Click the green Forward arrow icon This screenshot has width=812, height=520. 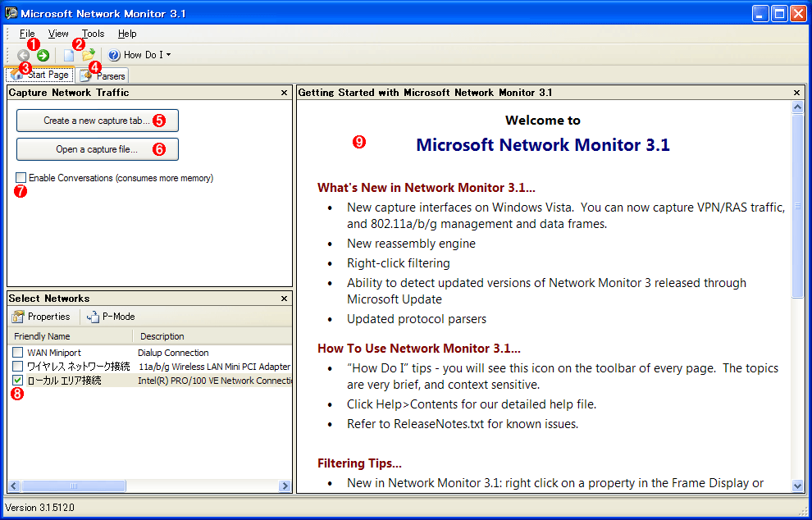coord(43,55)
